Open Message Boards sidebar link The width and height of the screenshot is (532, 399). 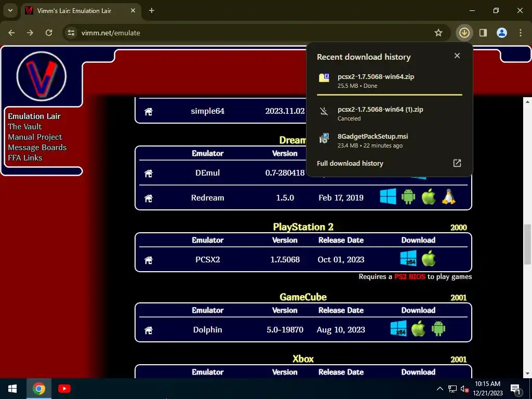37,148
